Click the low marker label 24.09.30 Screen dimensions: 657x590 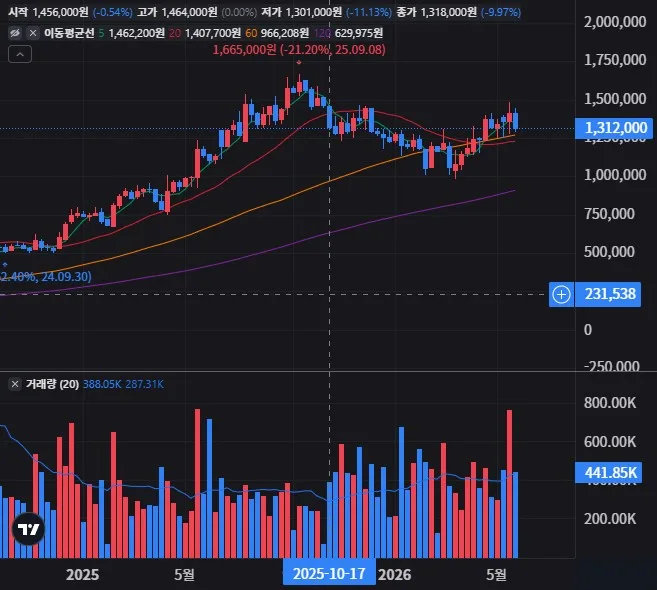tap(46, 277)
